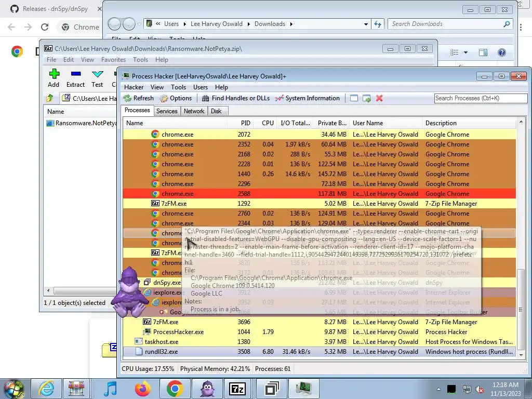Open Internet Explorer from taskbar

point(46,389)
